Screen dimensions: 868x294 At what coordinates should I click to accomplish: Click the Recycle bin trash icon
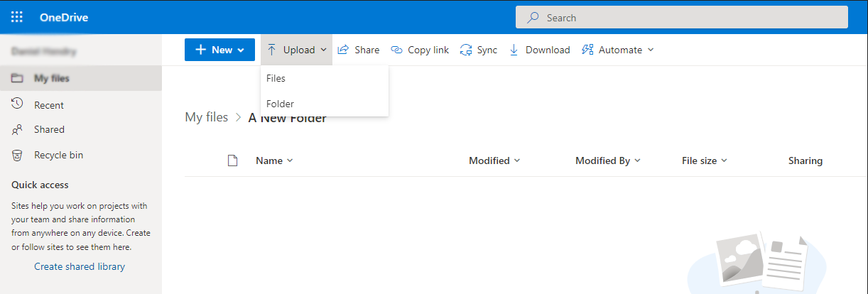coord(18,155)
